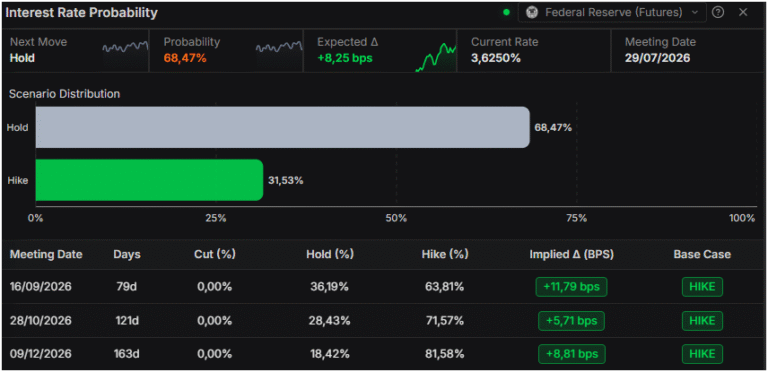
Task: Click the Scenario Distribution heading
Action: coord(64,93)
